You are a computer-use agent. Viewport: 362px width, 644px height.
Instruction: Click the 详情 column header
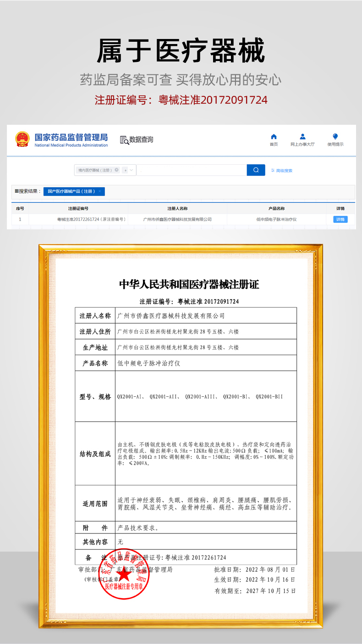[x=340, y=208]
